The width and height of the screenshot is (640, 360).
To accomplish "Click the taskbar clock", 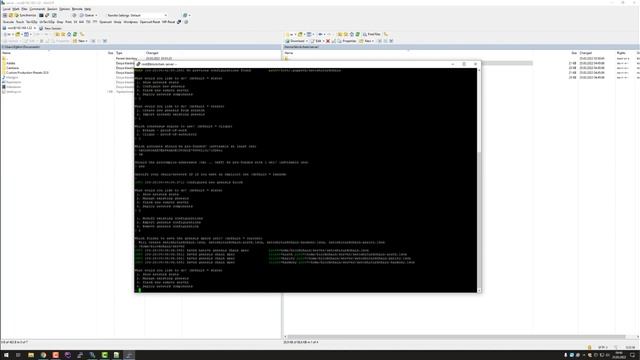I will [x=618, y=355].
